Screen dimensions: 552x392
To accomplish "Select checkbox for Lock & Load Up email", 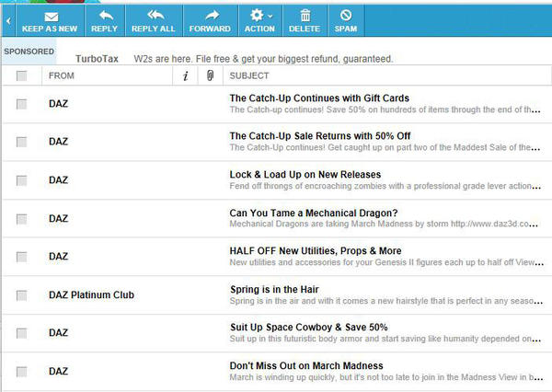I will (x=21, y=180).
